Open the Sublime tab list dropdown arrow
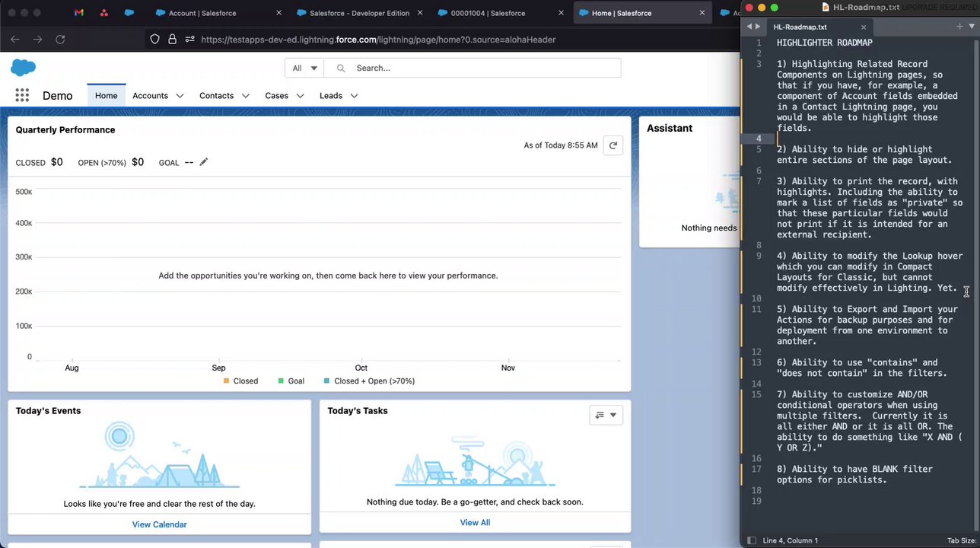This screenshot has height=548, width=980. (972, 27)
